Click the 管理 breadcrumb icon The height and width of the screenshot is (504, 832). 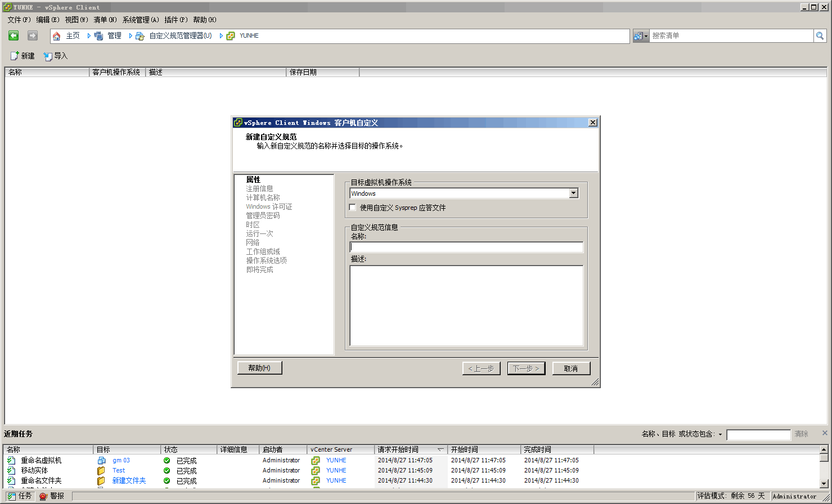(x=98, y=36)
